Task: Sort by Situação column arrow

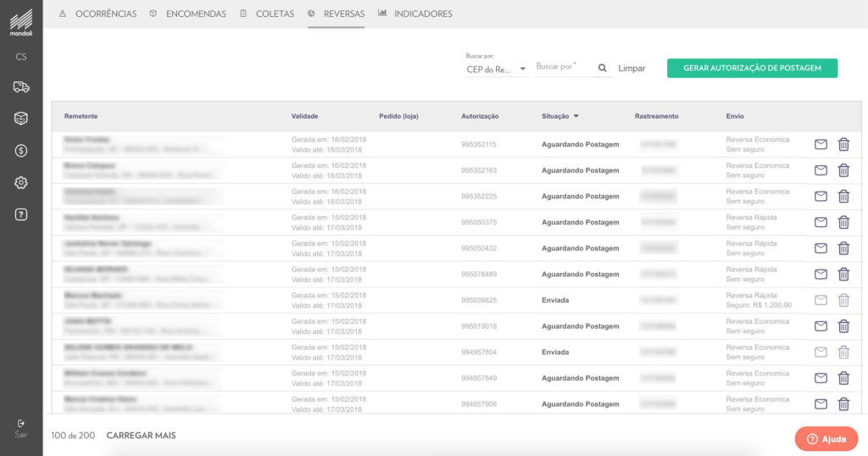Action: 576,116
